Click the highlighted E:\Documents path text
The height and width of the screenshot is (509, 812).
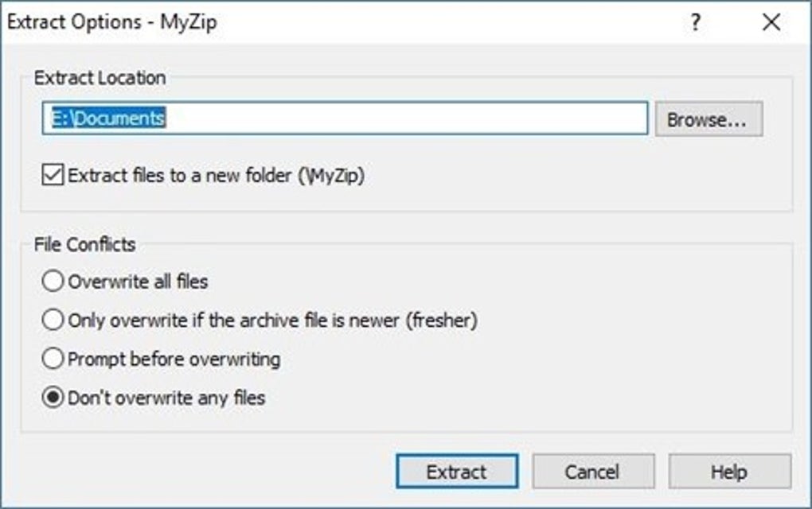[103, 119]
